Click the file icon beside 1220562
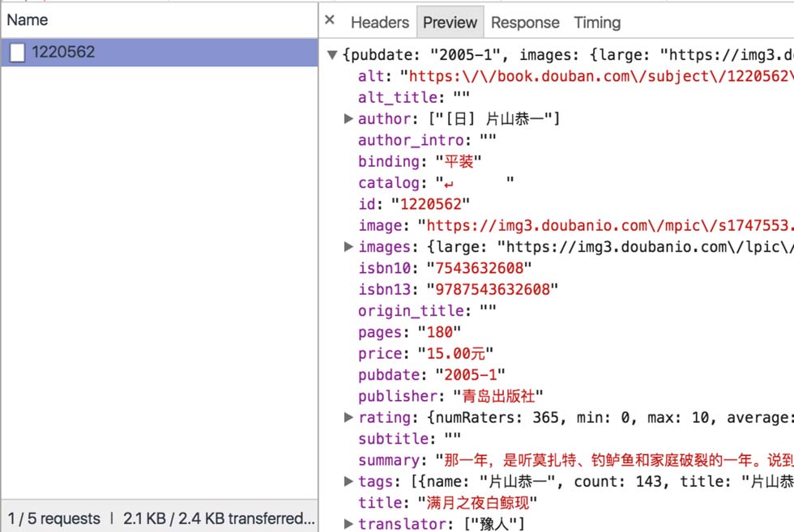 [x=17, y=52]
